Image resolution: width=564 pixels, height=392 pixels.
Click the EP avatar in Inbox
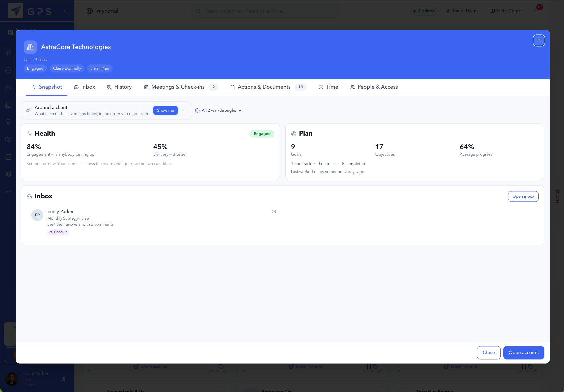coord(37,215)
